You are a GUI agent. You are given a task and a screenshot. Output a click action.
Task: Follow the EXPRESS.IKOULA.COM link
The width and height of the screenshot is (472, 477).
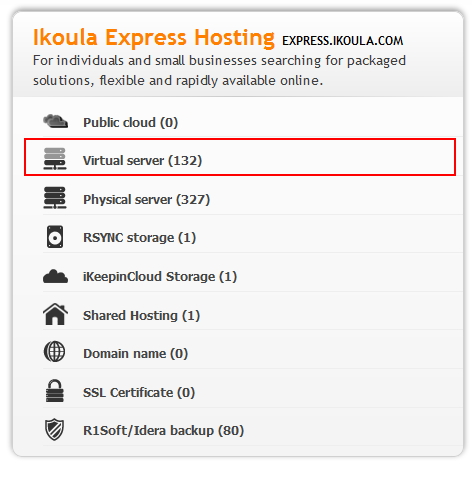(343, 41)
